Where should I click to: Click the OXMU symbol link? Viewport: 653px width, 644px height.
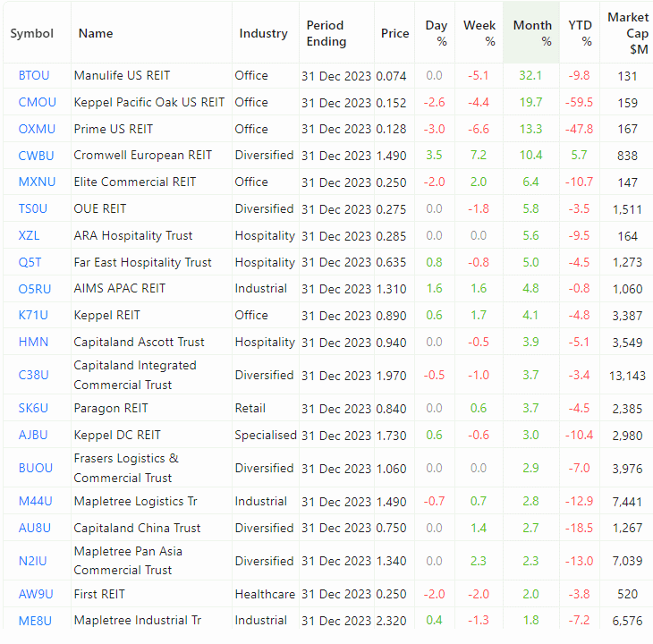[37, 129]
